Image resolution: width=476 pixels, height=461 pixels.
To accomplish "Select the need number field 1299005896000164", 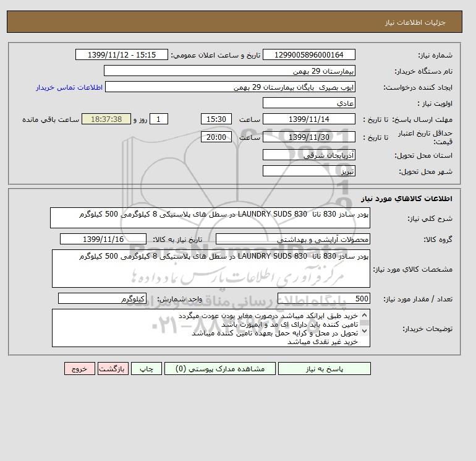I will click(x=308, y=54).
